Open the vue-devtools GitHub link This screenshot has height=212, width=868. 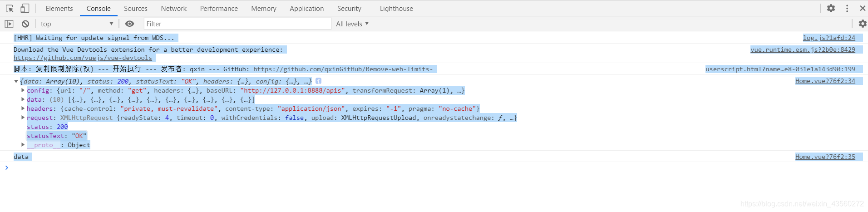click(x=83, y=58)
